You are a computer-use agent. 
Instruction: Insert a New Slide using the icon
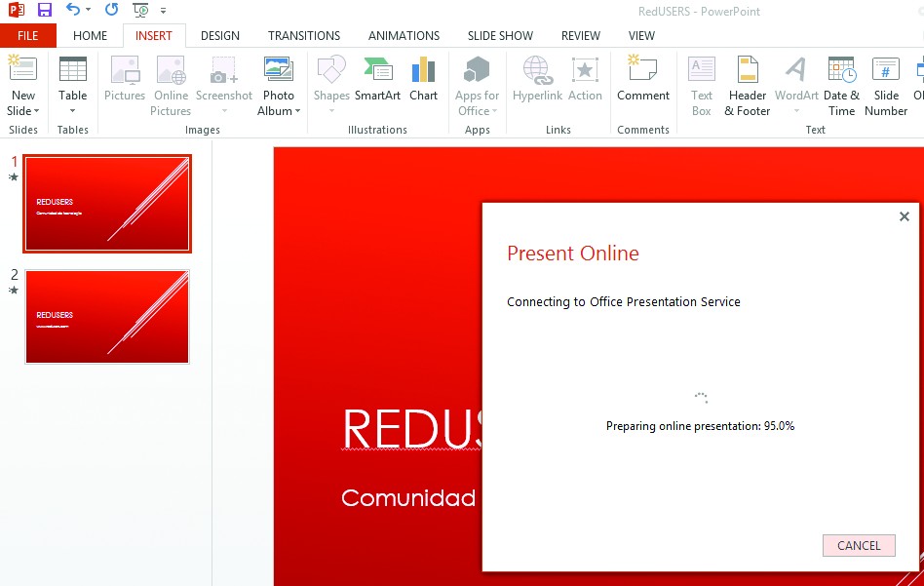click(22, 69)
